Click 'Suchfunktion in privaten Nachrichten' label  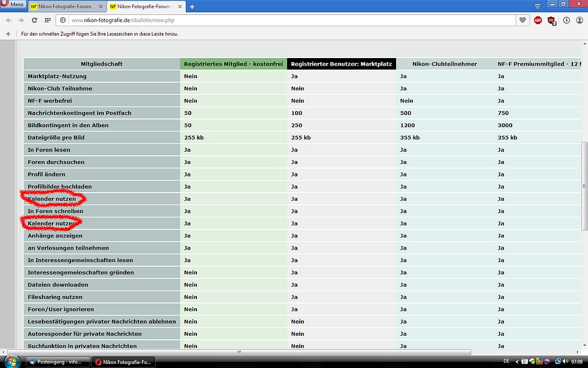click(x=82, y=346)
